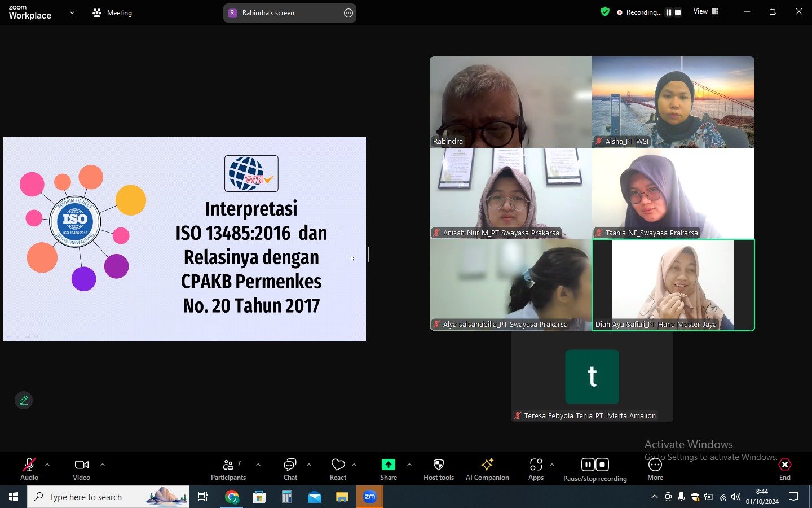Viewport: 812px width, 508px height.
Task: Select Aisha_PT WSI video tile
Action: pos(673,102)
